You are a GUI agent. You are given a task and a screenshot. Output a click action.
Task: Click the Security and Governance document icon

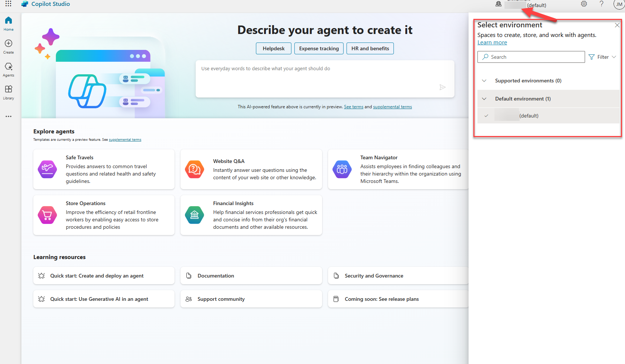pyautogui.click(x=336, y=276)
